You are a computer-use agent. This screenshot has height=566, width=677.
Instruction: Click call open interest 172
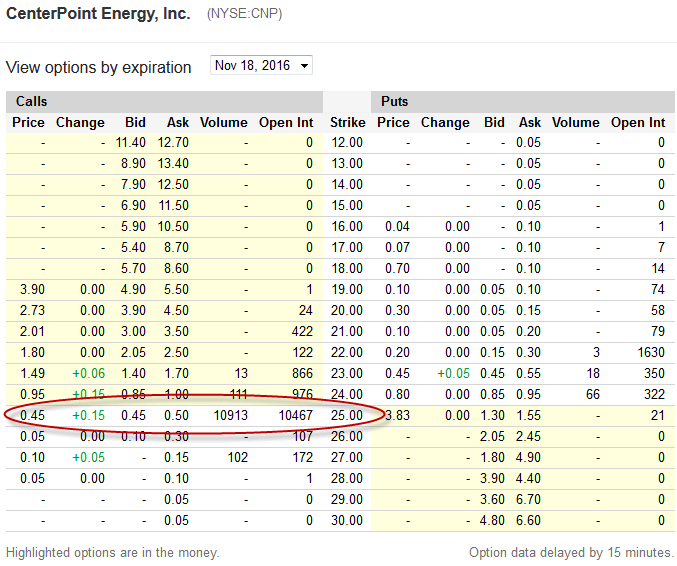point(302,457)
